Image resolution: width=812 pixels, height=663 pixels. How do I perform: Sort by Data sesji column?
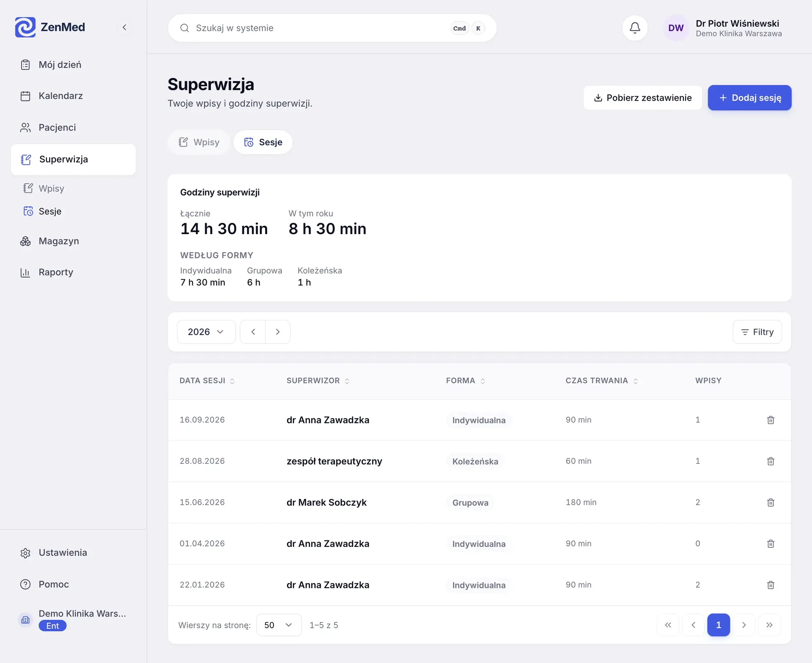click(x=207, y=380)
